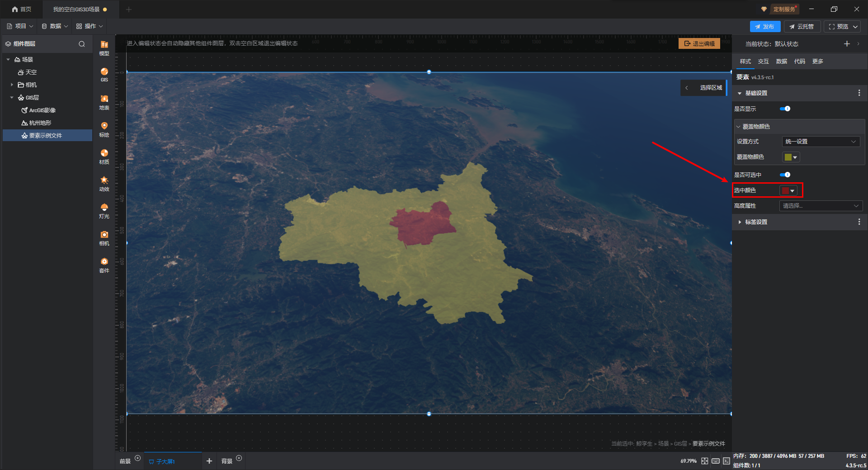Open the 材质 (Material) icon
The height and width of the screenshot is (470, 868).
pos(104,156)
